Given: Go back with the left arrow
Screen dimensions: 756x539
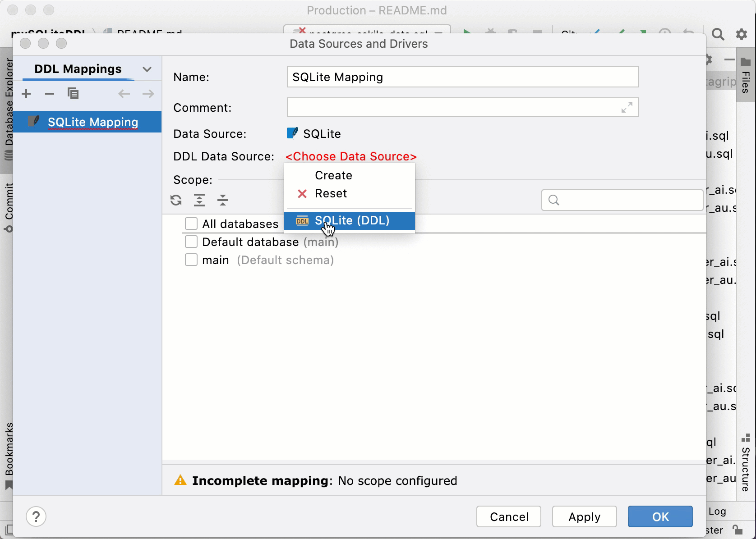Looking at the screenshot, I should [124, 94].
